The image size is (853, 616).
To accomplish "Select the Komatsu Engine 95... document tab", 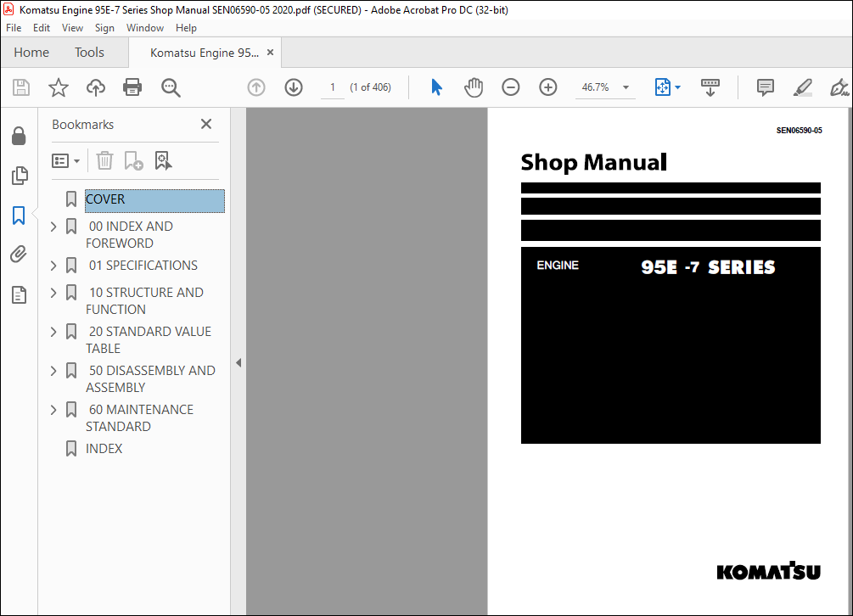I will click(205, 53).
